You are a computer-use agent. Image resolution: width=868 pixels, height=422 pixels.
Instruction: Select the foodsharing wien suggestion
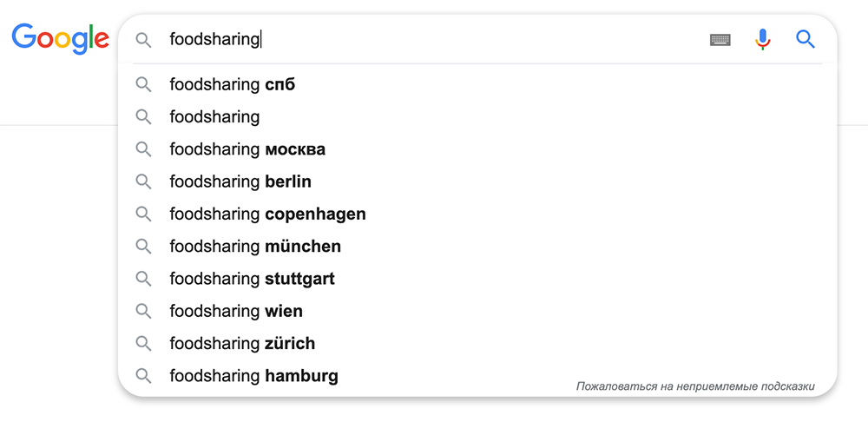click(477, 311)
